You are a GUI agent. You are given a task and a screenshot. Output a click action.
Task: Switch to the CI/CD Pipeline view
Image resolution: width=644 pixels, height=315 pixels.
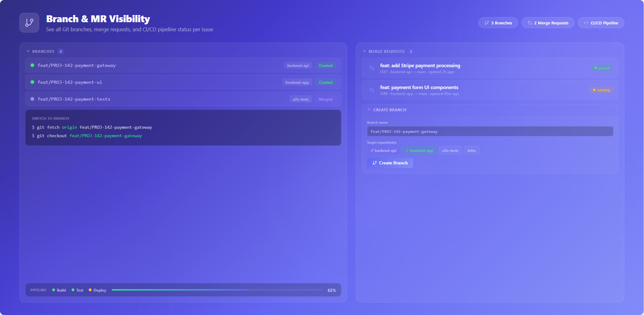coord(601,22)
